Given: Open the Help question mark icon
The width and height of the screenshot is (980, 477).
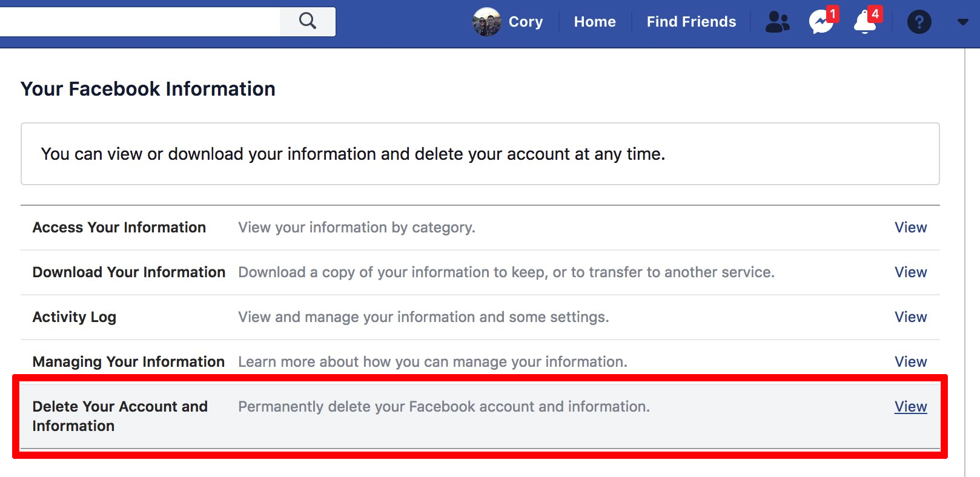Looking at the screenshot, I should point(919,22).
